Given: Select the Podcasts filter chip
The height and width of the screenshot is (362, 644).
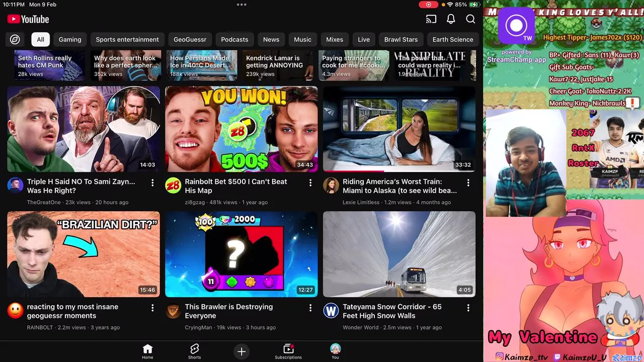Looking at the screenshot, I should 234,39.
